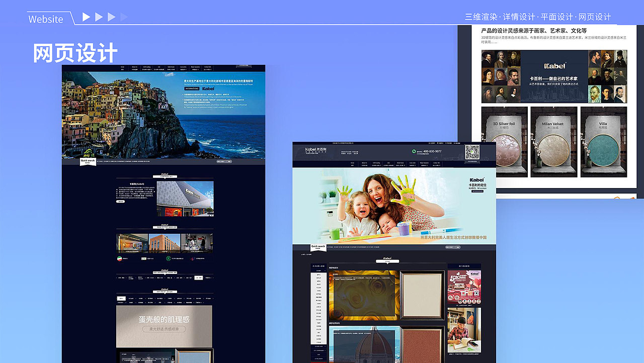The width and height of the screenshot is (644, 363).
Task: Click the INFORMATIONS button on the seaside banner
Action: 192,88
